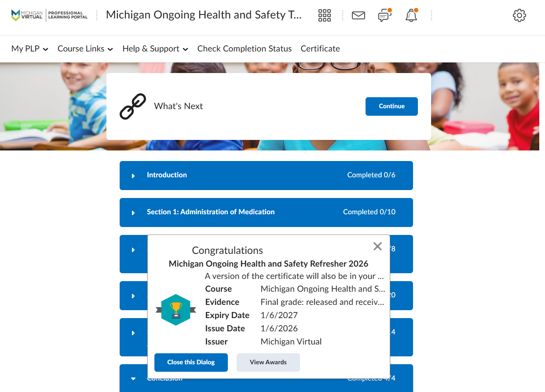Expand the My PLP dropdown menu
This screenshot has height=392, width=545.
[x=29, y=49]
